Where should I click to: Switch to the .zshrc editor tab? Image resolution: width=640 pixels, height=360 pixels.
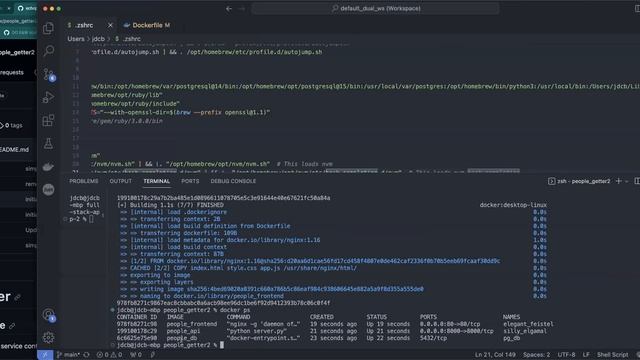[84, 25]
